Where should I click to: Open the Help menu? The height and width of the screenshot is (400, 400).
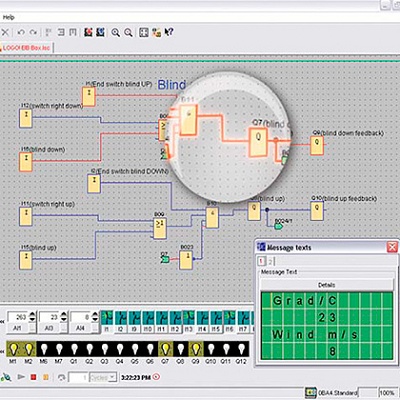(8, 17)
